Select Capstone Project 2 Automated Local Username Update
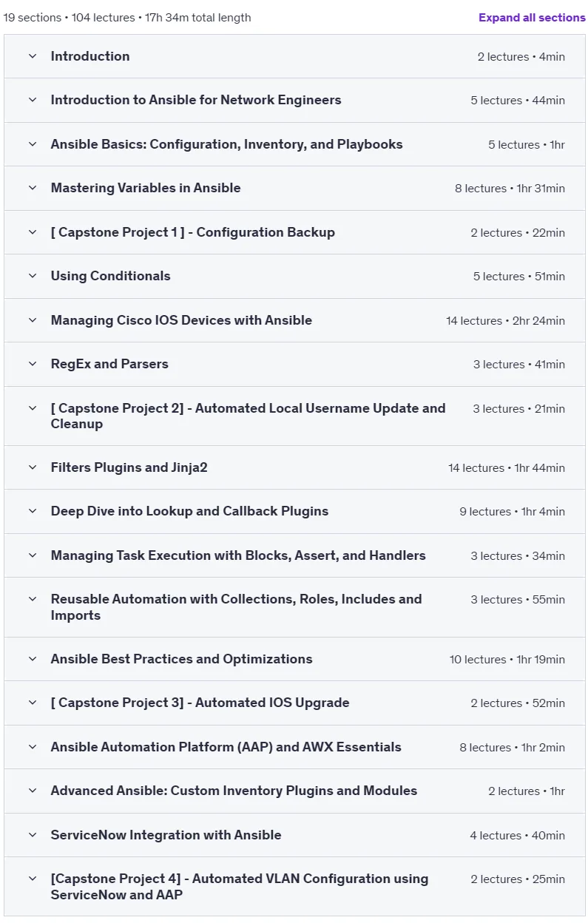Image resolution: width=588 pixels, height=923 pixels. (294, 416)
